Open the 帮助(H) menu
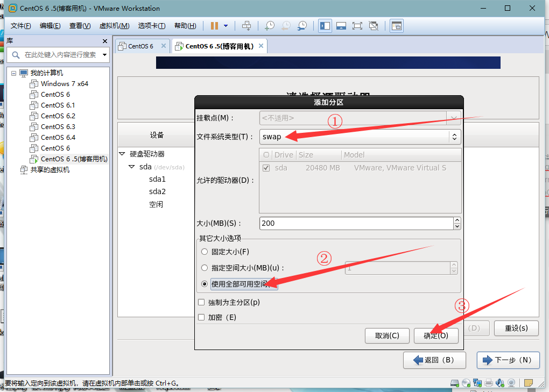 185,25
